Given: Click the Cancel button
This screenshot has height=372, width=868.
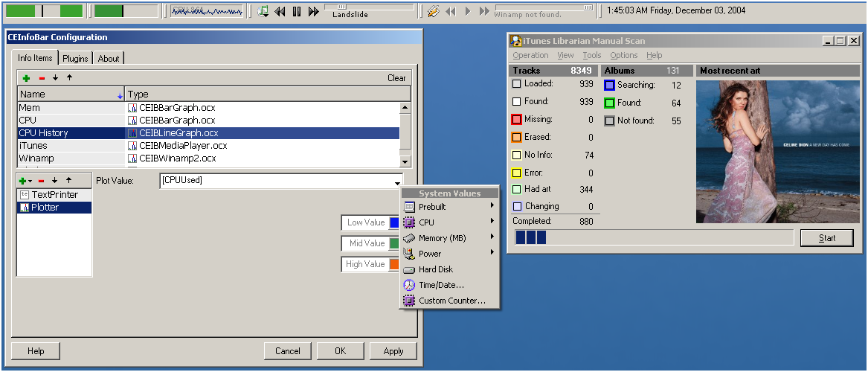Looking at the screenshot, I should pos(288,351).
